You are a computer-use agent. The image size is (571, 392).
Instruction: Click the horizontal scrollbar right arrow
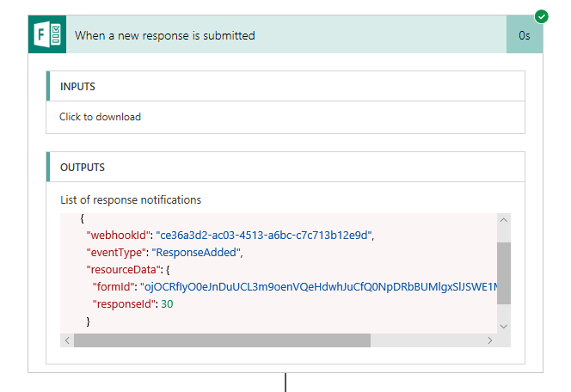[490, 340]
